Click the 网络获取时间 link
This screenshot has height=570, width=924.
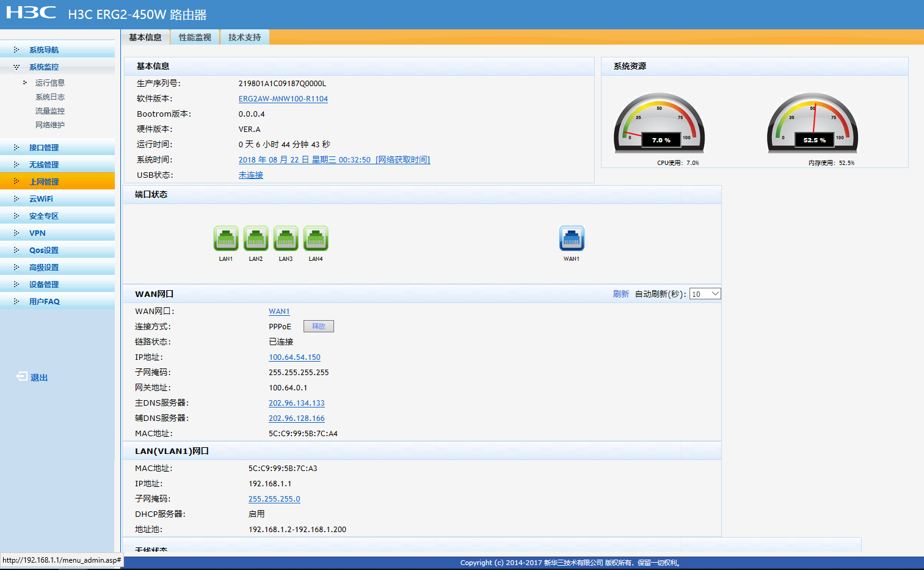403,159
